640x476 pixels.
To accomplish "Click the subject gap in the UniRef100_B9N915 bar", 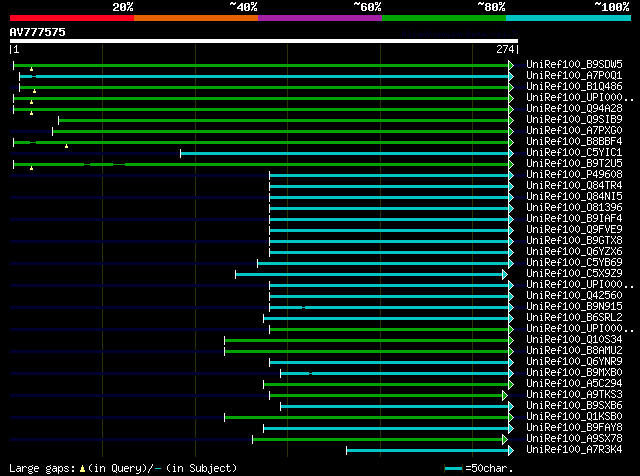I will click(303, 307).
